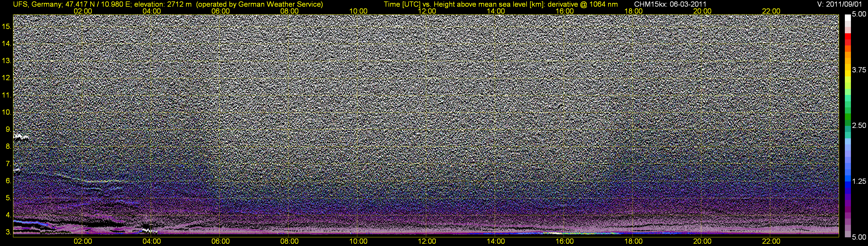
Task: Click the bottom '5.00' colorbar value
Action: [x=859, y=237]
